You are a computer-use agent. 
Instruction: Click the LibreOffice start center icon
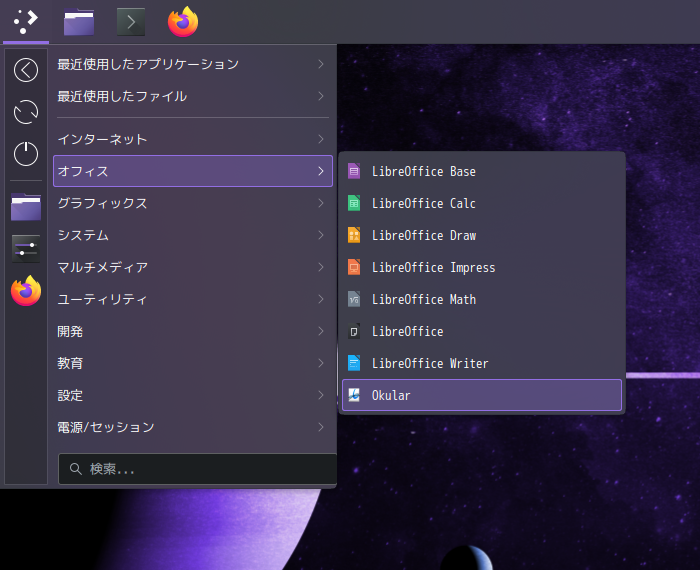[354, 331]
